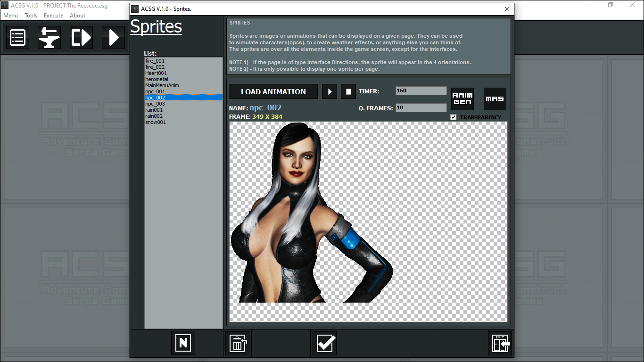This screenshot has height=362, width=644.
Task: Delete sprite using trash icon
Action: point(238,343)
